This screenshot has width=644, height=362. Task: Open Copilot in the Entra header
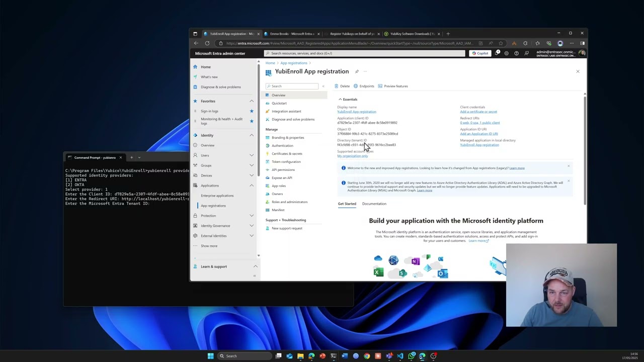click(x=480, y=53)
